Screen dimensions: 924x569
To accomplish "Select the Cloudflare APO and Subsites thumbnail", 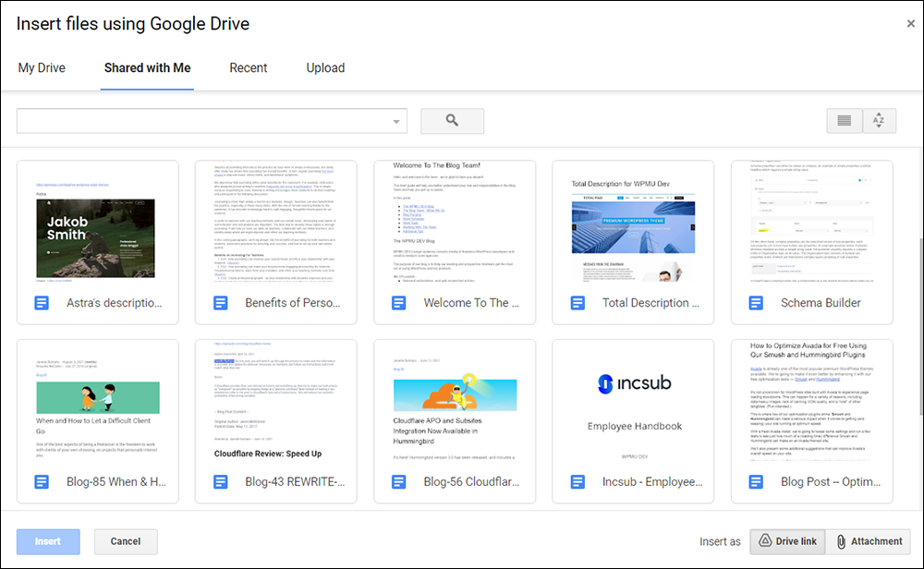I will point(455,402).
